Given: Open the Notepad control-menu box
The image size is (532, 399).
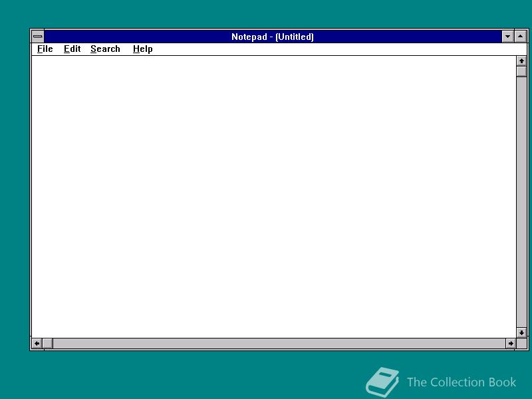Looking at the screenshot, I should coord(38,37).
